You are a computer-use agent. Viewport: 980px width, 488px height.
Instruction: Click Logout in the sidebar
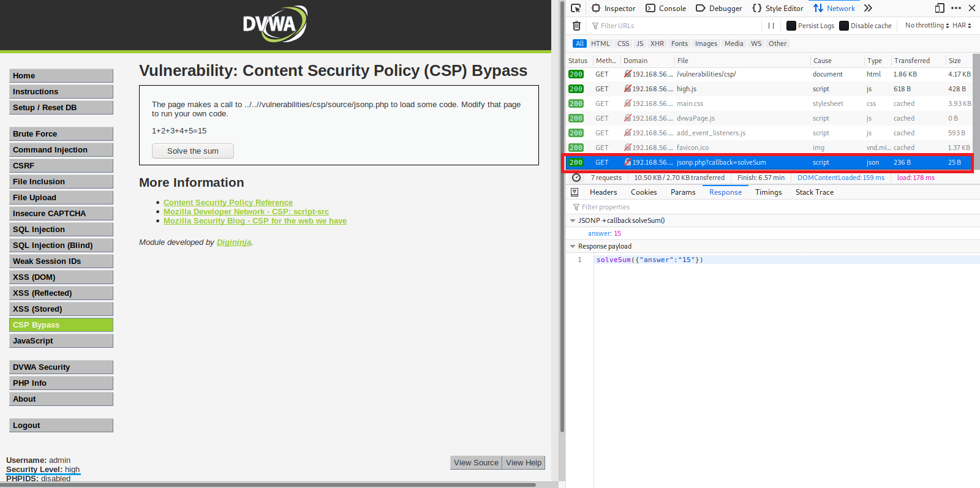(61, 426)
